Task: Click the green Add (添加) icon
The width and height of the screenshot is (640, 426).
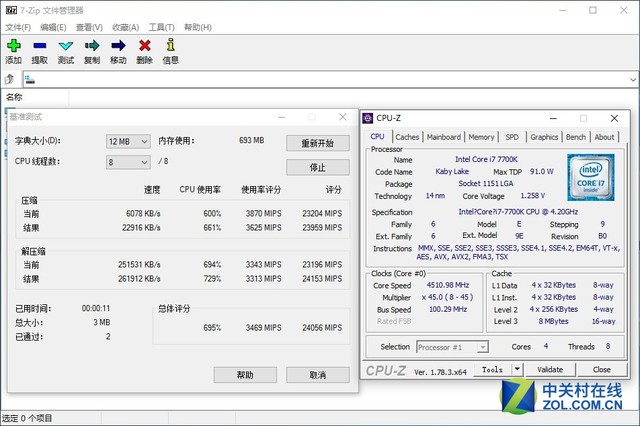Action: pos(13,46)
